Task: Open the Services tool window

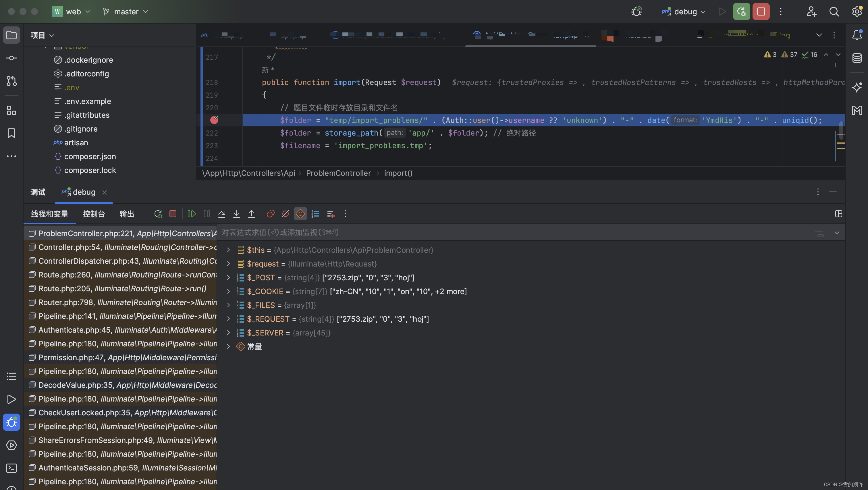Action: click(x=11, y=445)
